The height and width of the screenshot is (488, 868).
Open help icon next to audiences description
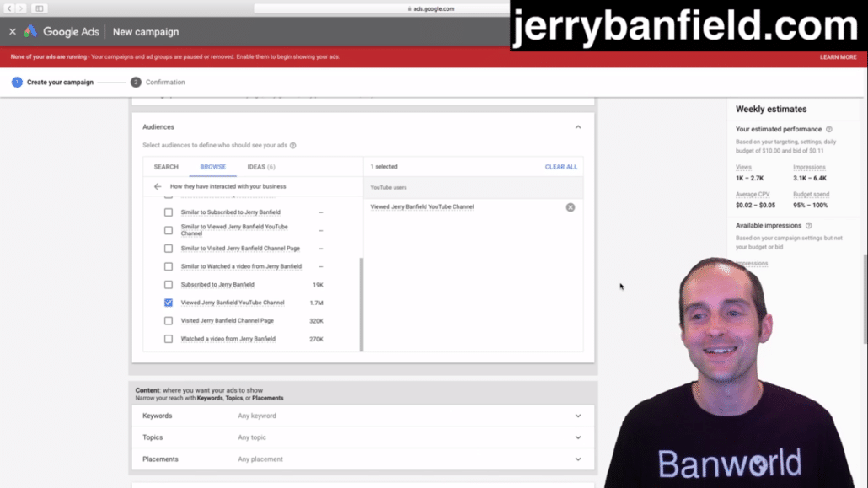coord(292,146)
